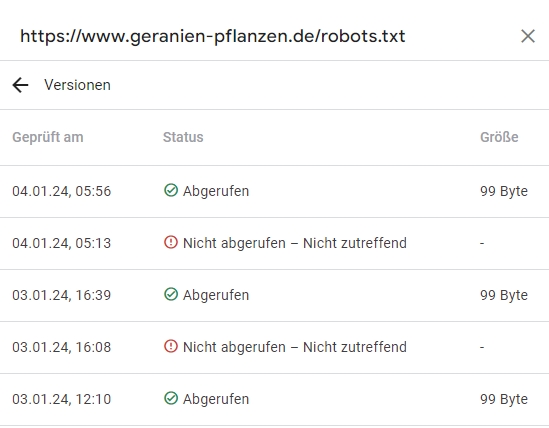Click the Geprüft am column header
549x428 pixels.
[48, 137]
